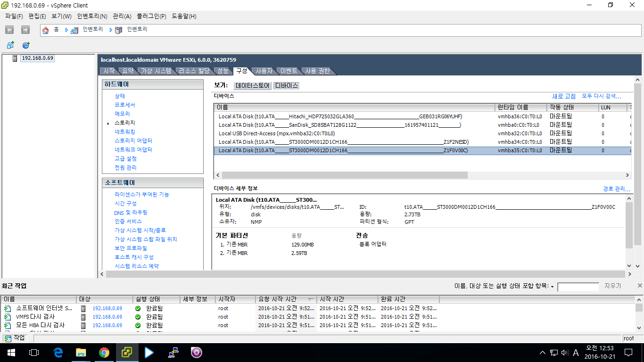644x362 pixels.
Task: Switch to the 리소스 할당 tab
Action: point(194,71)
